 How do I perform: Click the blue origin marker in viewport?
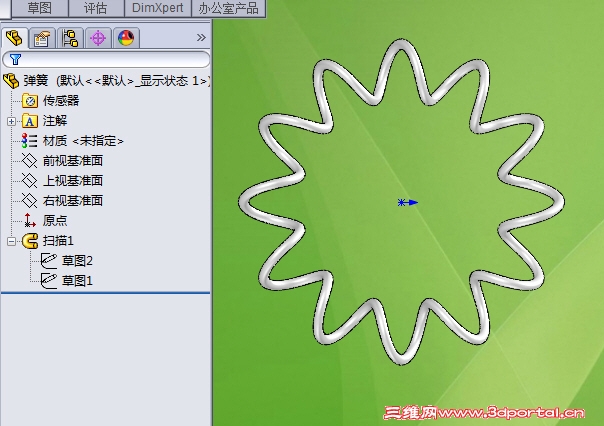(408, 202)
